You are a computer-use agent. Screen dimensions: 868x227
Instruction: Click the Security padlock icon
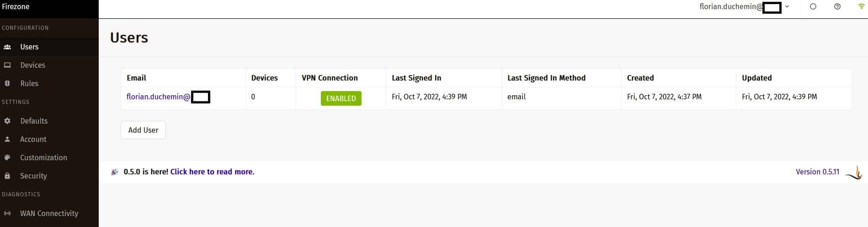point(7,176)
